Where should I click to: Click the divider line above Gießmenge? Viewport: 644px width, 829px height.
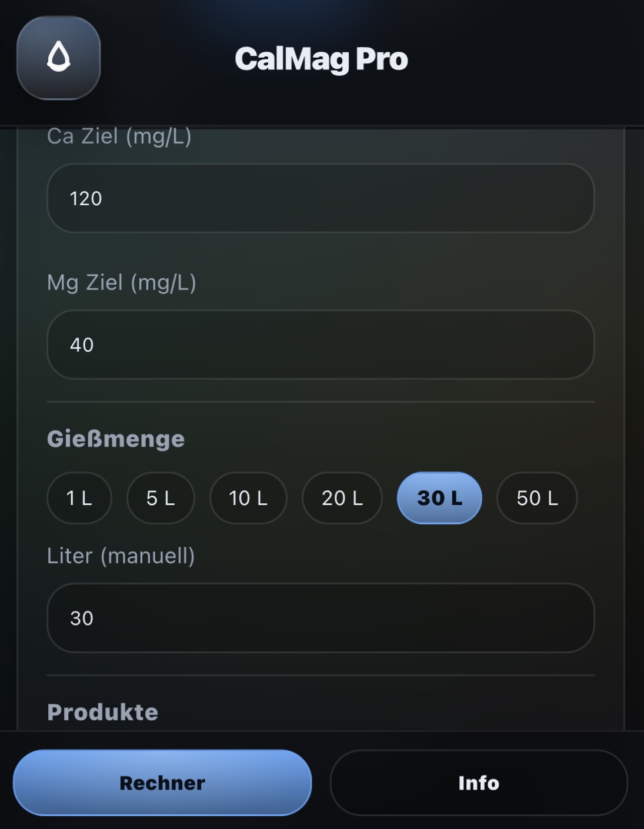pos(321,402)
